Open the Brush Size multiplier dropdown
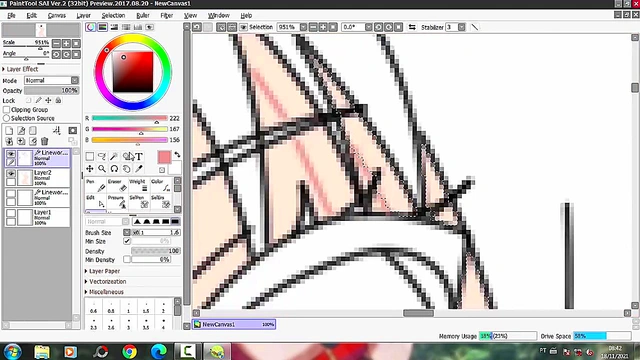Image resolution: width=640 pixels, height=360 pixels. point(127,232)
